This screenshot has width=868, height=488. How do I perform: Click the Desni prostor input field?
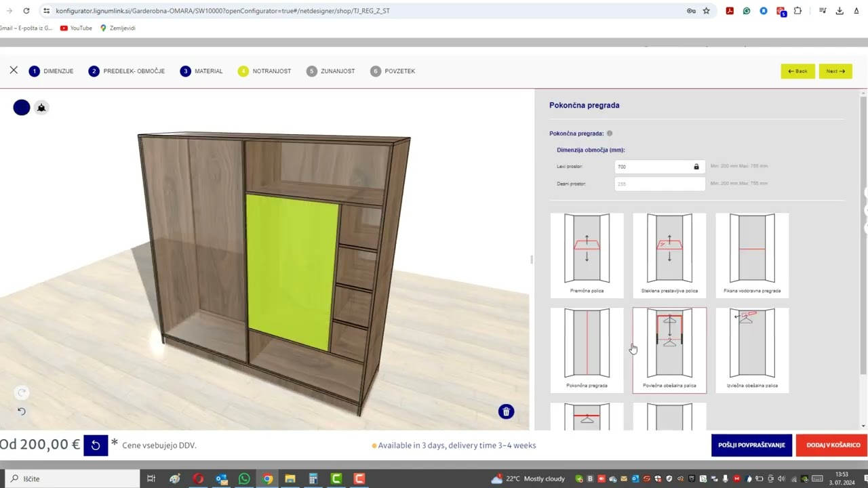tap(660, 184)
